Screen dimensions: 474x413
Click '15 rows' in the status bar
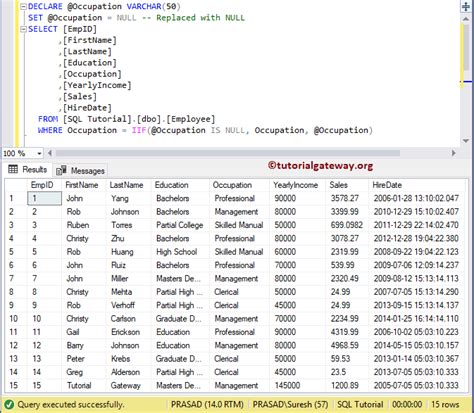[x=445, y=405]
